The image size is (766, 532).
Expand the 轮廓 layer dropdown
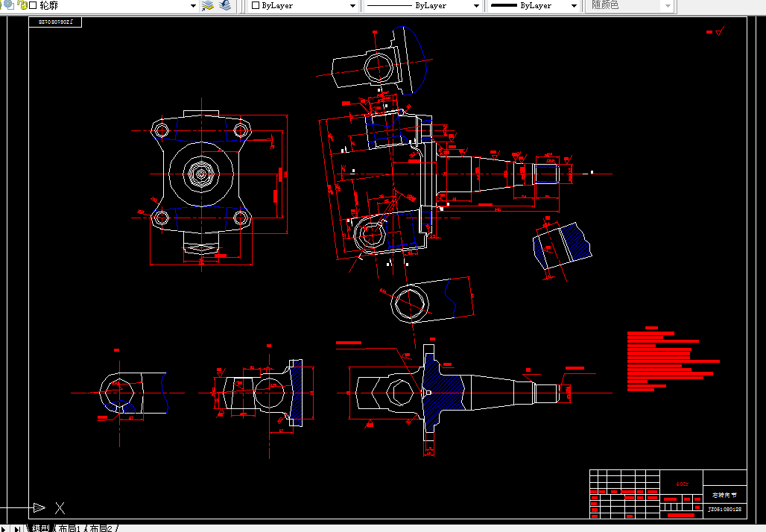coord(193,6)
